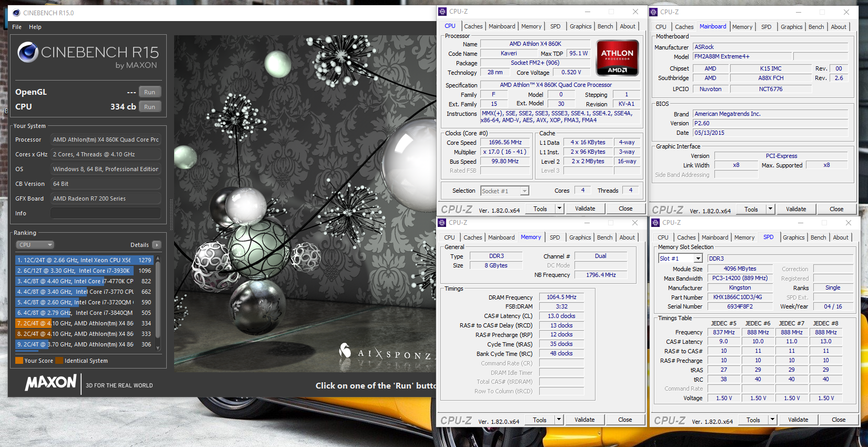868x447 pixels.
Task: Select Mainboard tab in Memory-tab CPU-Z window
Action: click(x=501, y=237)
